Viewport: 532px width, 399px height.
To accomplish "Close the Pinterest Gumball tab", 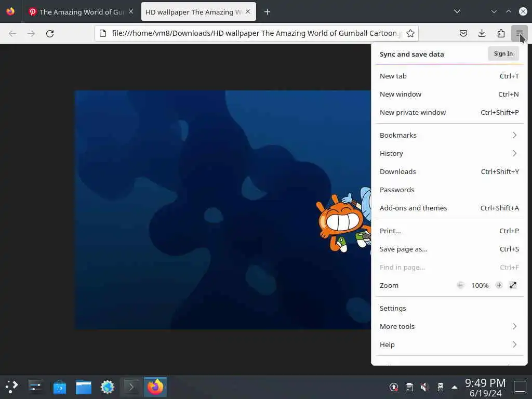I will [131, 11].
